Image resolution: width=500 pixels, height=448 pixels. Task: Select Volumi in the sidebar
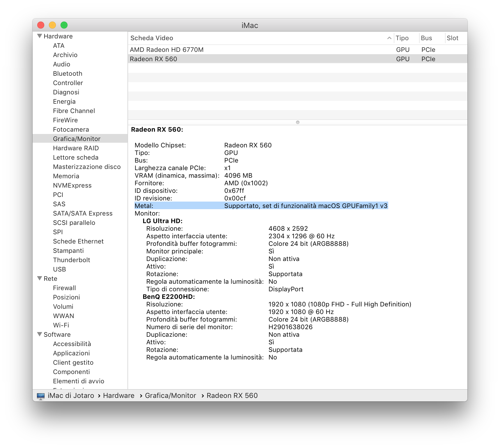(63, 307)
